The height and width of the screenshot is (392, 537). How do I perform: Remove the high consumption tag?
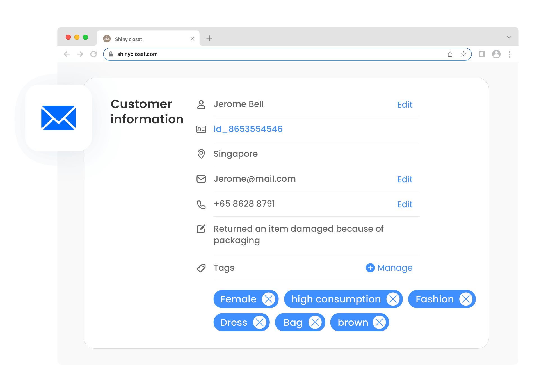(393, 299)
